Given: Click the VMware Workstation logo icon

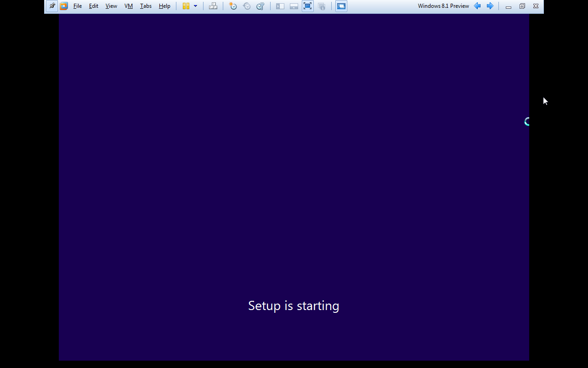Looking at the screenshot, I should point(64,6).
